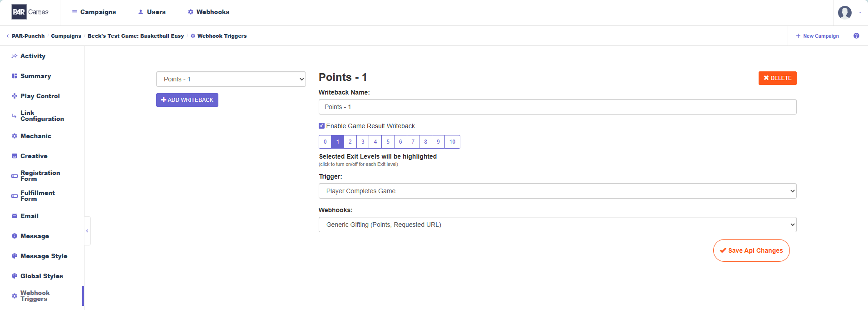Open the Points - 1 writeback selector dropdown
Screen dimensions: 868x310
pyautogui.click(x=231, y=79)
